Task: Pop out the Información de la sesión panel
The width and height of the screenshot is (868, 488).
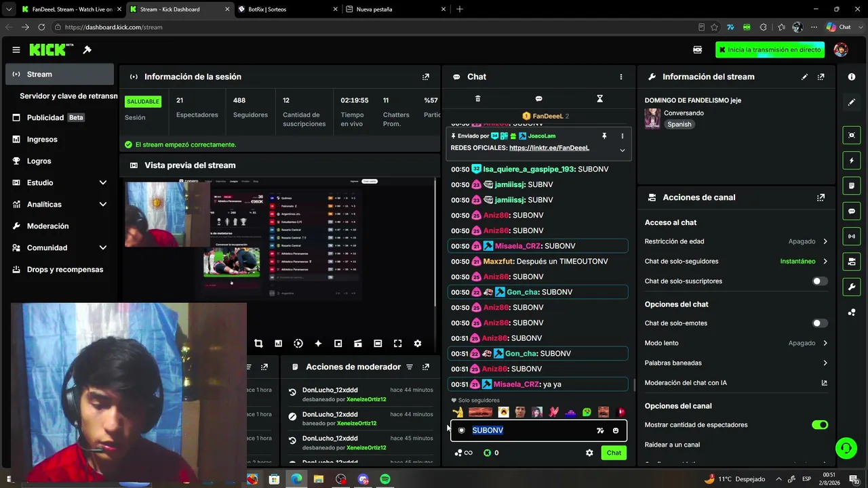Action: pyautogui.click(x=426, y=77)
